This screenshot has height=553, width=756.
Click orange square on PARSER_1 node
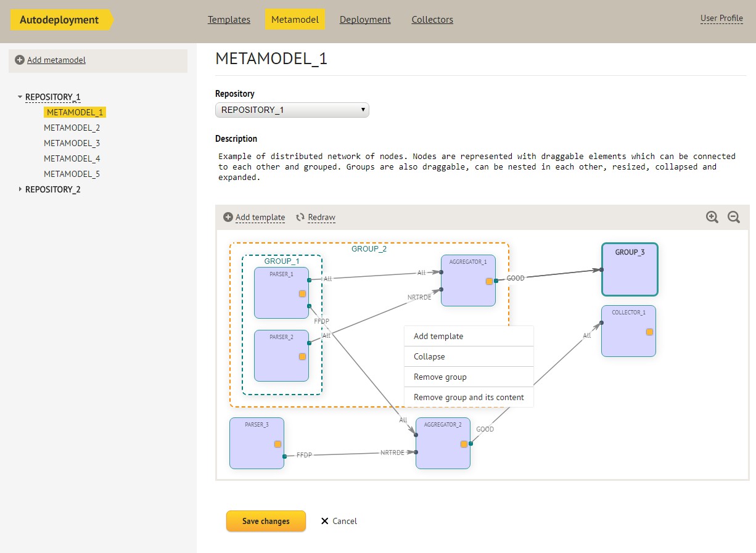pyautogui.click(x=302, y=293)
